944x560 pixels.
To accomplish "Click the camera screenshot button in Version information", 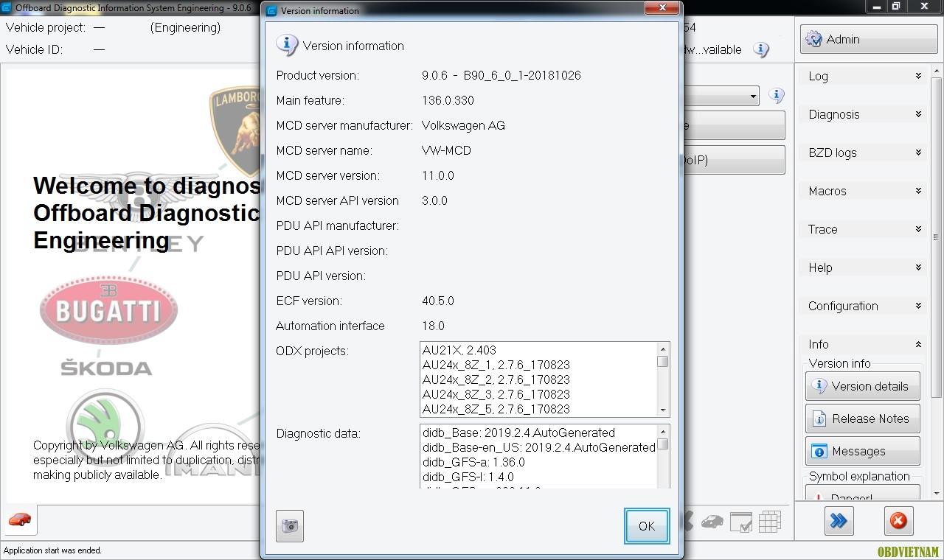I will (290, 526).
